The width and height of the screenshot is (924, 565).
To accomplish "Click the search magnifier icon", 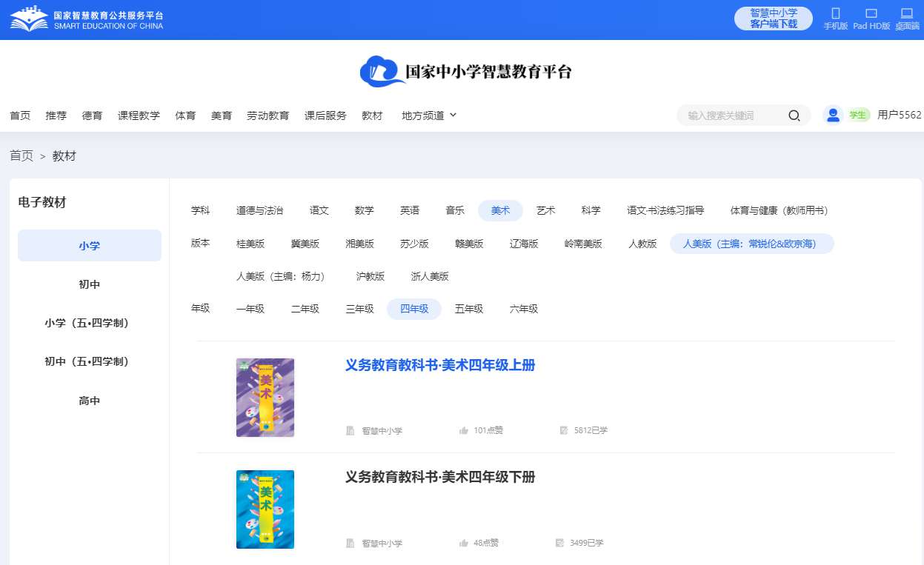I will (794, 116).
